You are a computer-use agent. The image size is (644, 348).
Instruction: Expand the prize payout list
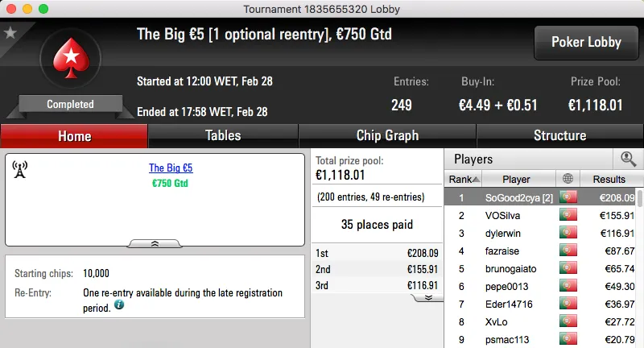click(x=428, y=297)
